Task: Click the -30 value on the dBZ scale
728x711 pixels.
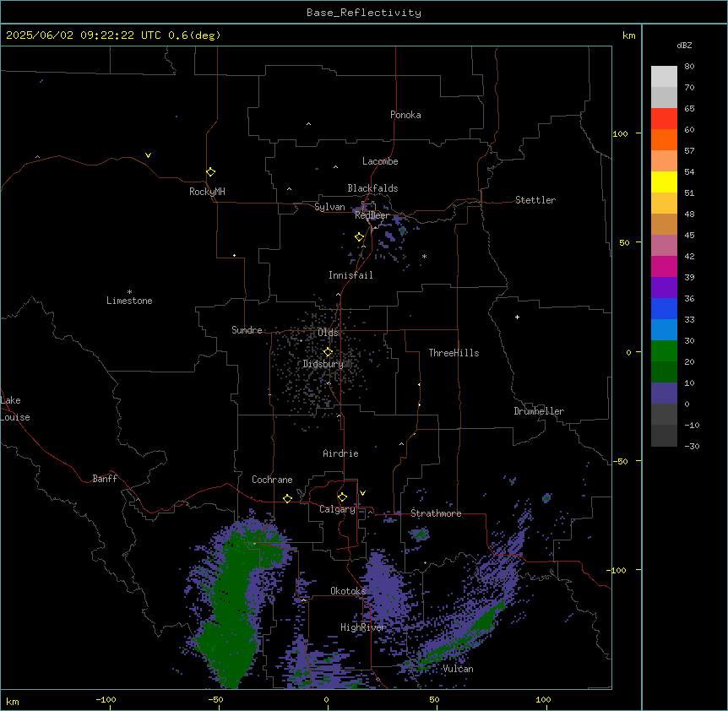Action: pyautogui.click(x=692, y=446)
